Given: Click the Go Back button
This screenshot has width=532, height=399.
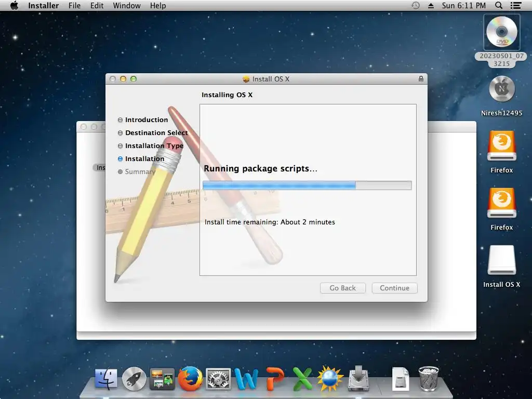Looking at the screenshot, I should [343, 288].
